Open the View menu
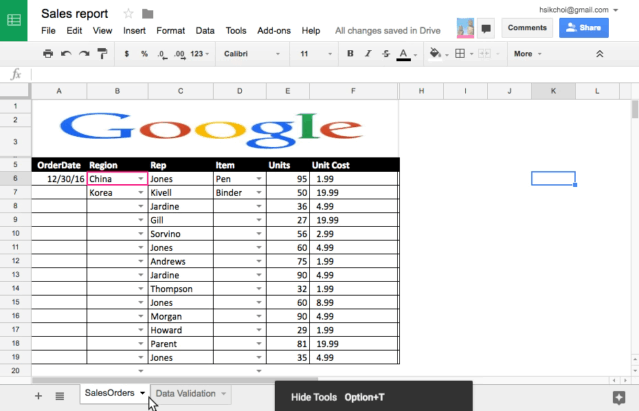This screenshot has width=639, height=411. pos(102,31)
